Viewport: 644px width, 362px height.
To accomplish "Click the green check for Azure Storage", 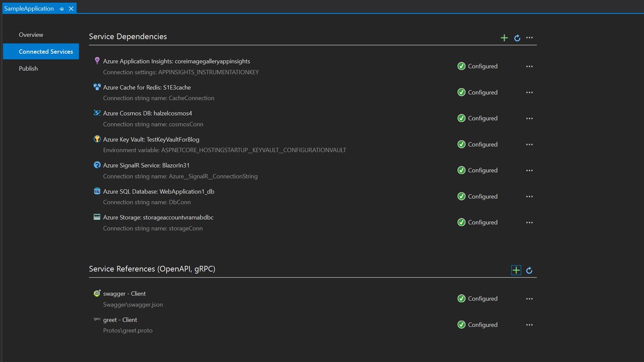I will (462, 222).
